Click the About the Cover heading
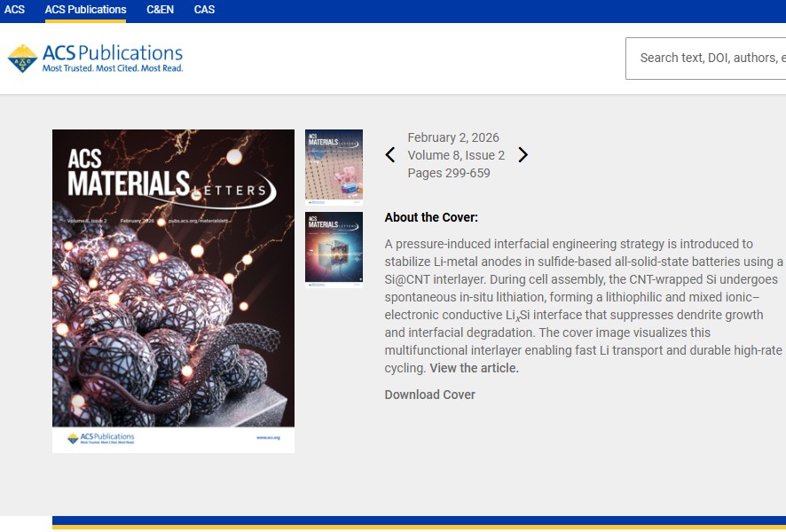The width and height of the screenshot is (786, 532). (x=431, y=217)
